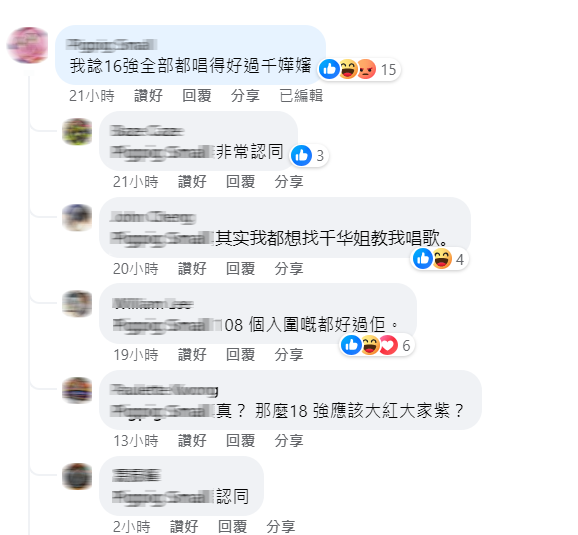Image resolution: width=578 pixels, height=535 pixels.
Task: View the like and haha reactions totaling 4
Action: click(438, 259)
